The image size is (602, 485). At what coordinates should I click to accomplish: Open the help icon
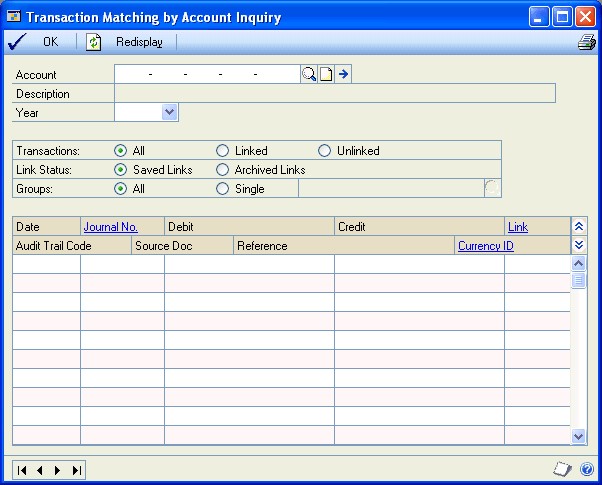(x=587, y=469)
